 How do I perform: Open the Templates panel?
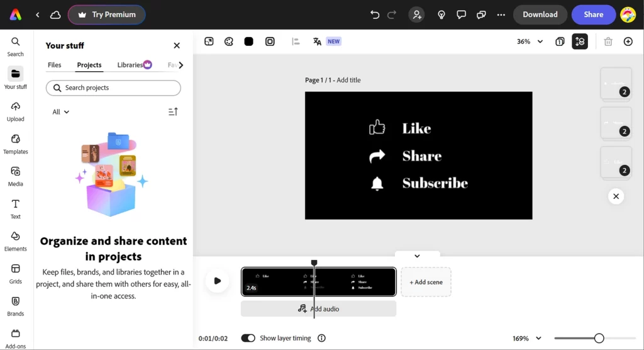16,144
